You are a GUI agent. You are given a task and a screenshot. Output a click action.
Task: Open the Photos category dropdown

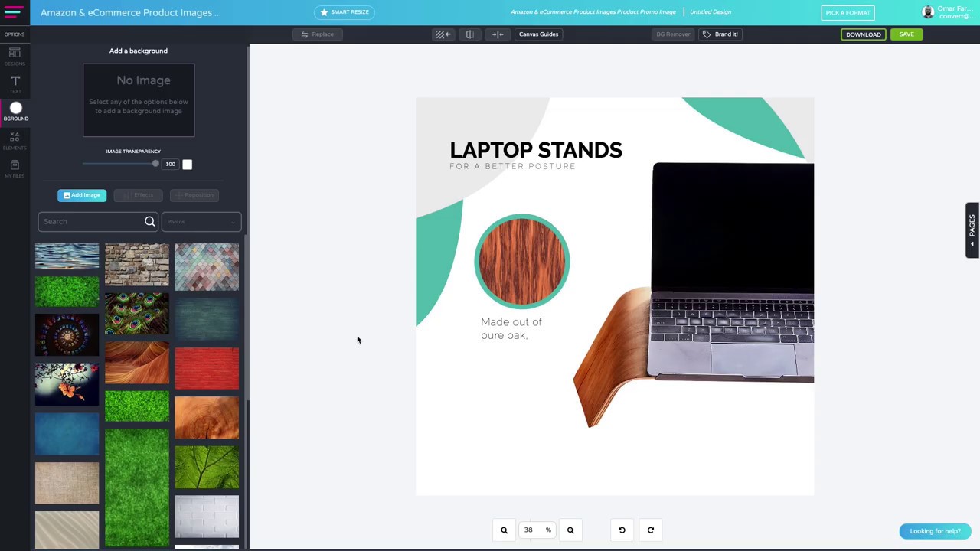coord(201,221)
